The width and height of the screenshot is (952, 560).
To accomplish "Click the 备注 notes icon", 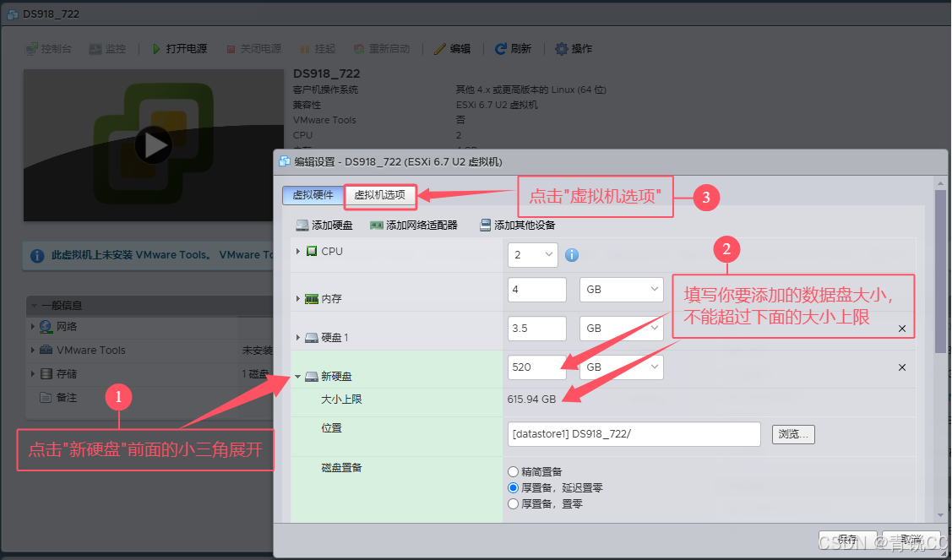I will click(46, 397).
